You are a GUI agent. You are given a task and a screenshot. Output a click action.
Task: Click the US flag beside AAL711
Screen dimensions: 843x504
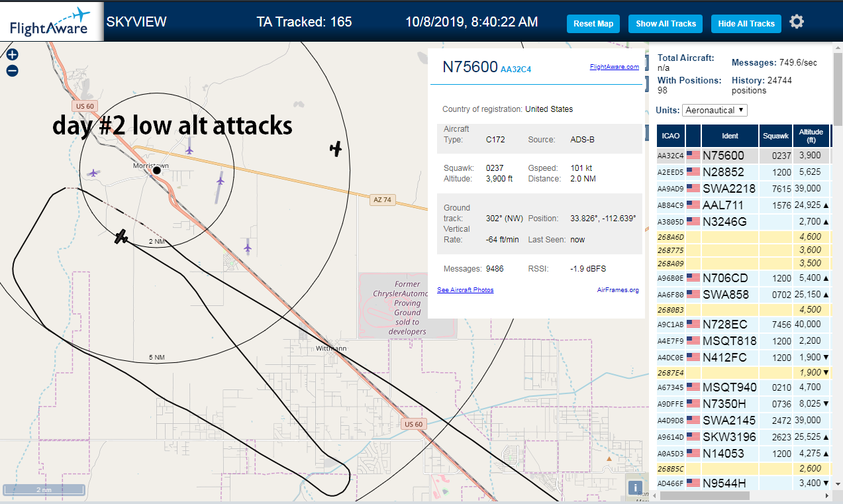tap(693, 205)
